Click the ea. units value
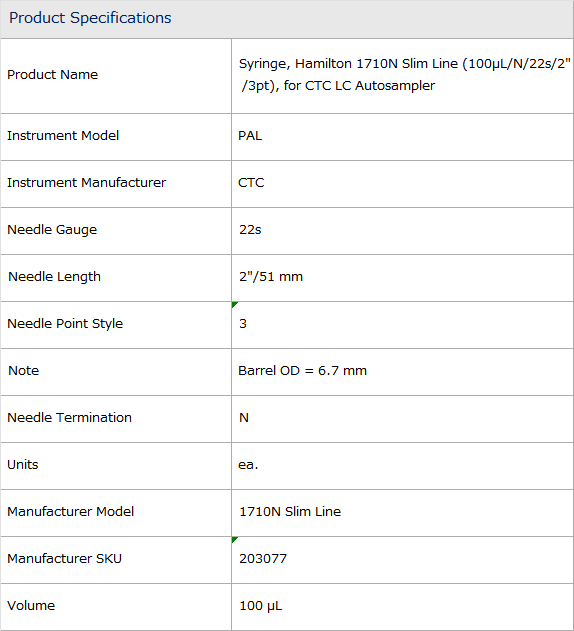Viewport: 574px width, 631px height. click(248, 465)
